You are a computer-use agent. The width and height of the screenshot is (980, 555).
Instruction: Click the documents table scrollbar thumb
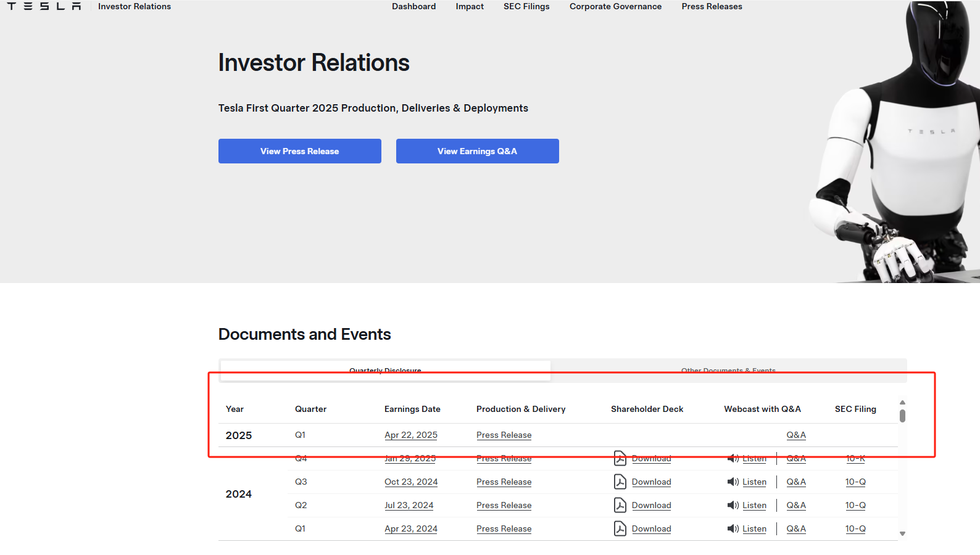[x=902, y=416]
